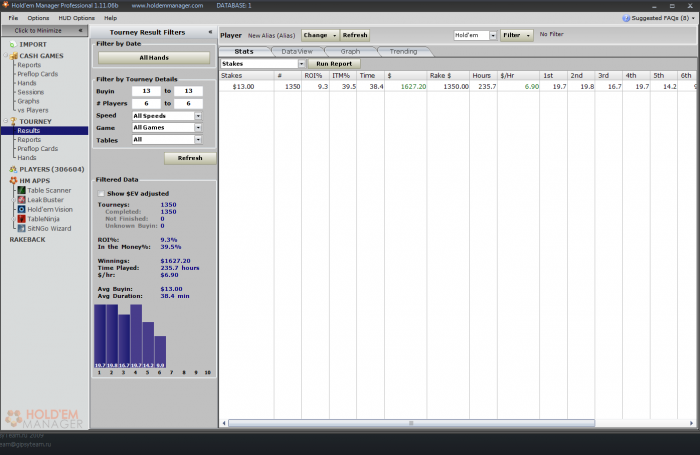Image resolution: width=700 pixels, height=455 pixels.
Task: Click Suggested FAQs link
Action: (x=660, y=18)
